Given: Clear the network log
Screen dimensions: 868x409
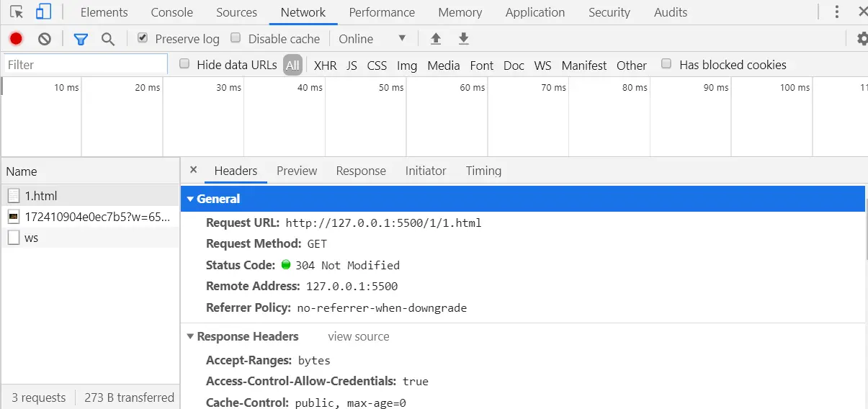Looking at the screenshot, I should pos(45,39).
